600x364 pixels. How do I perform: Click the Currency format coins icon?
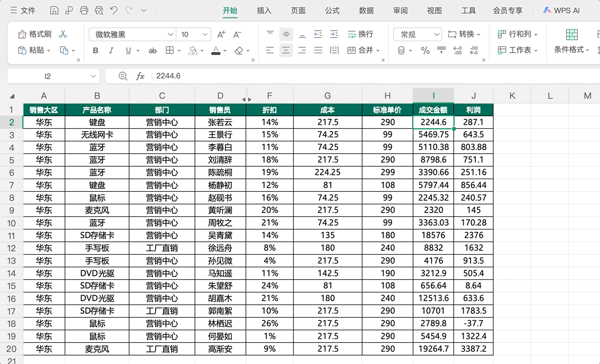pos(401,50)
